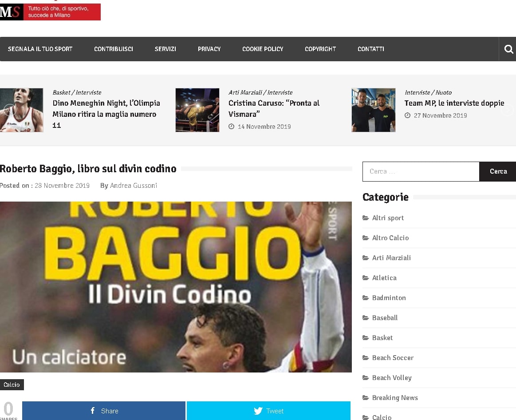Open the Contatti page

pyautogui.click(x=370, y=49)
